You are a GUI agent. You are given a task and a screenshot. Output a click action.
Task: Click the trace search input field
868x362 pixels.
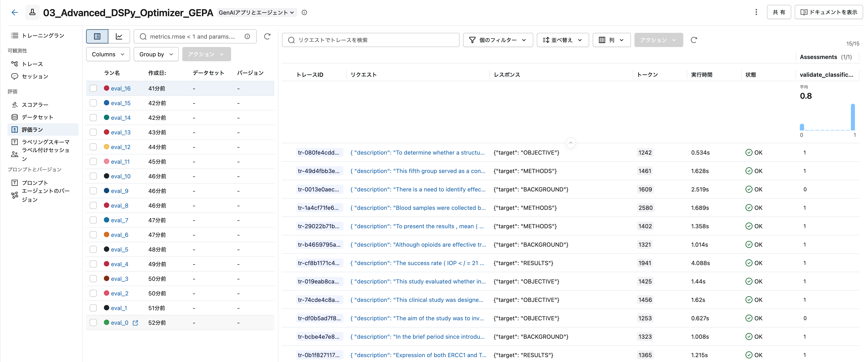pos(371,40)
